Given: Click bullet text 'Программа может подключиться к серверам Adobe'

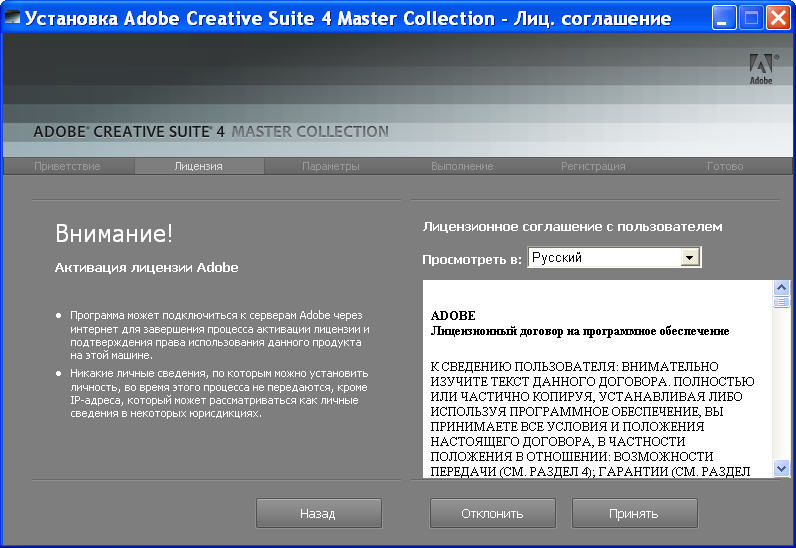Looking at the screenshot, I should (x=220, y=335).
